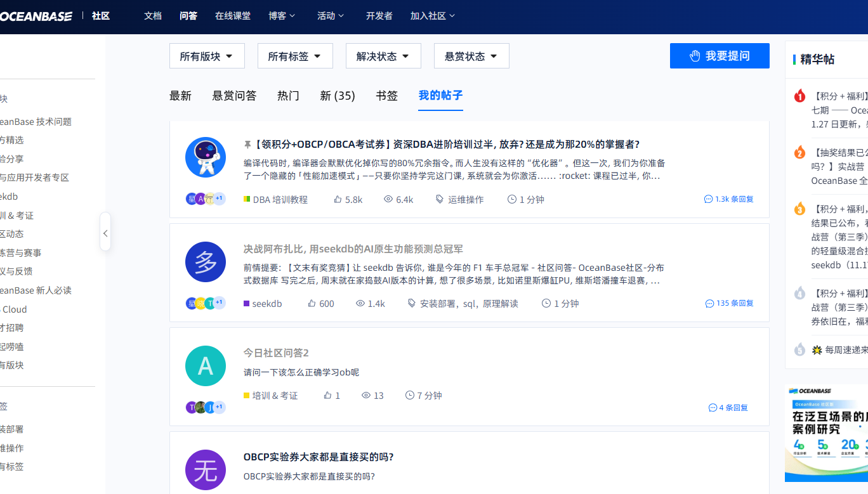Expand the 悬赏状态 dropdown

click(471, 56)
